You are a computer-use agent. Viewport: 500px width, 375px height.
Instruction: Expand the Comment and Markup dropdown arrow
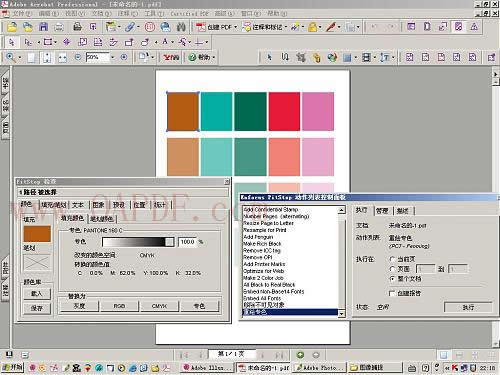click(x=286, y=27)
